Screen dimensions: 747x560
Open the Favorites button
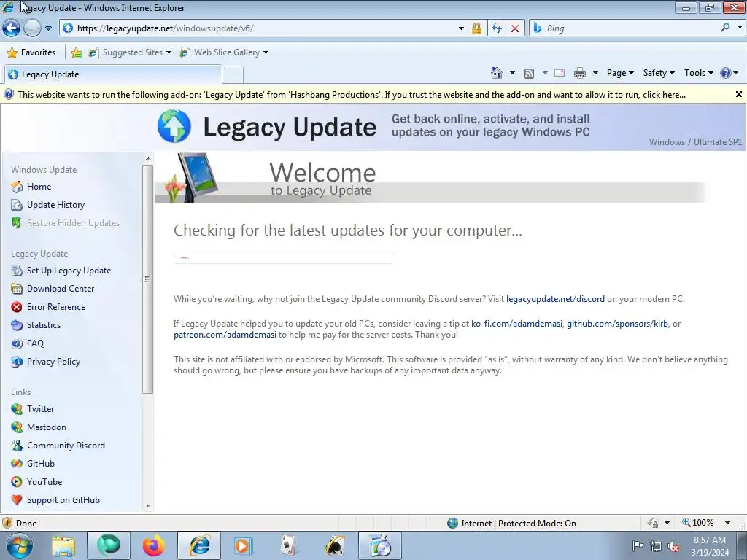31,52
